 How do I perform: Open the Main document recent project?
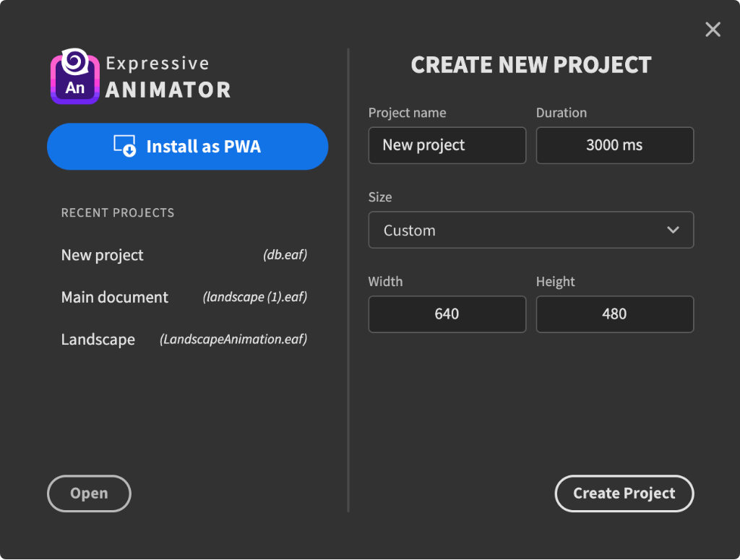click(x=184, y=297)
